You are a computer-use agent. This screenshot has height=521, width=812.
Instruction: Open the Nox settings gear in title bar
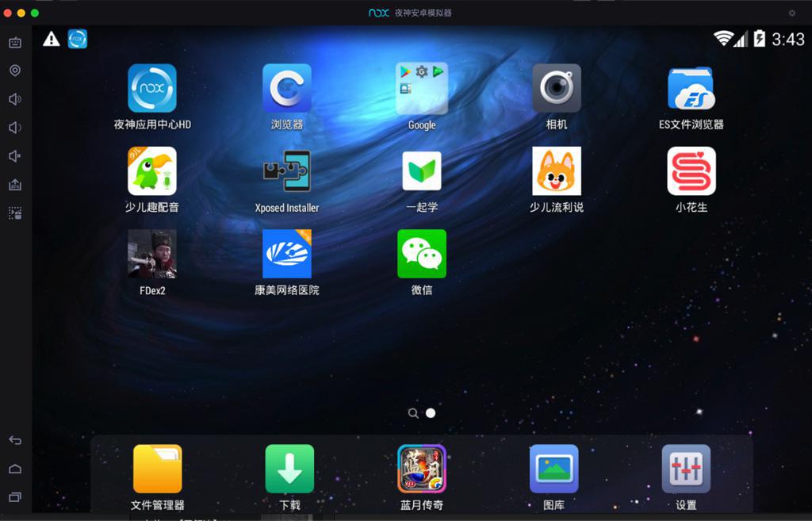coord(792,13)
